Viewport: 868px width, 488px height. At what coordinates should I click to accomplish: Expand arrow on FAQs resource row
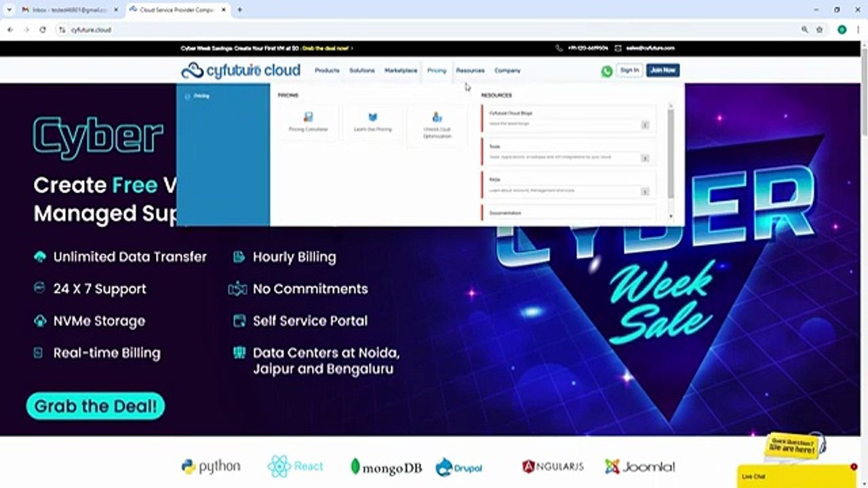pyautogui.click(x=645, y=191)
